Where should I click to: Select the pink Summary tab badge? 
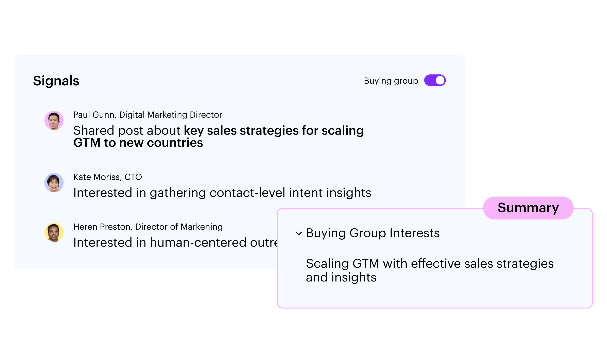pyautogui.click(x=528, y=208)
